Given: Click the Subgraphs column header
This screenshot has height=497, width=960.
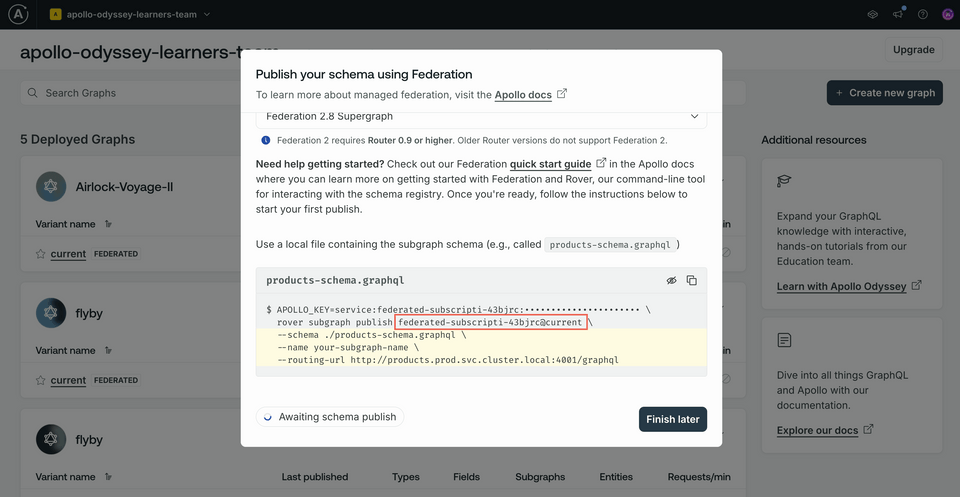Looking at the screenshot, I should (x=540, y=477).
